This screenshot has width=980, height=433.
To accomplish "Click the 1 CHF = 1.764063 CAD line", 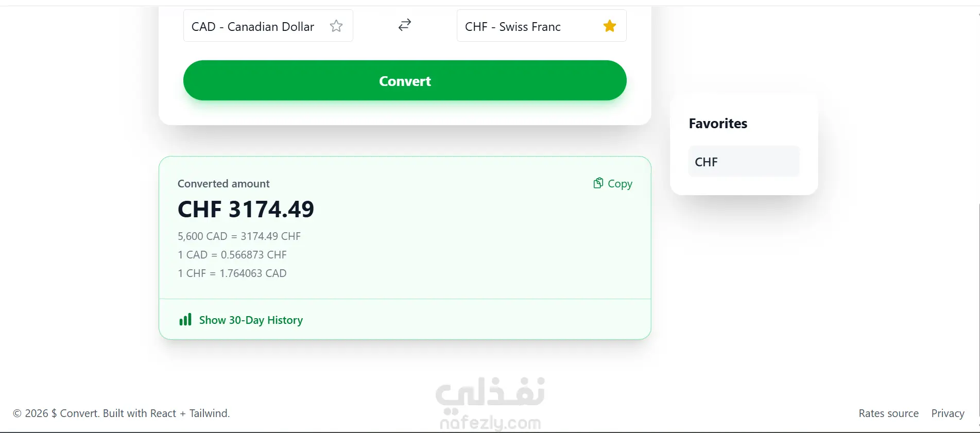I will coord(232,273).
